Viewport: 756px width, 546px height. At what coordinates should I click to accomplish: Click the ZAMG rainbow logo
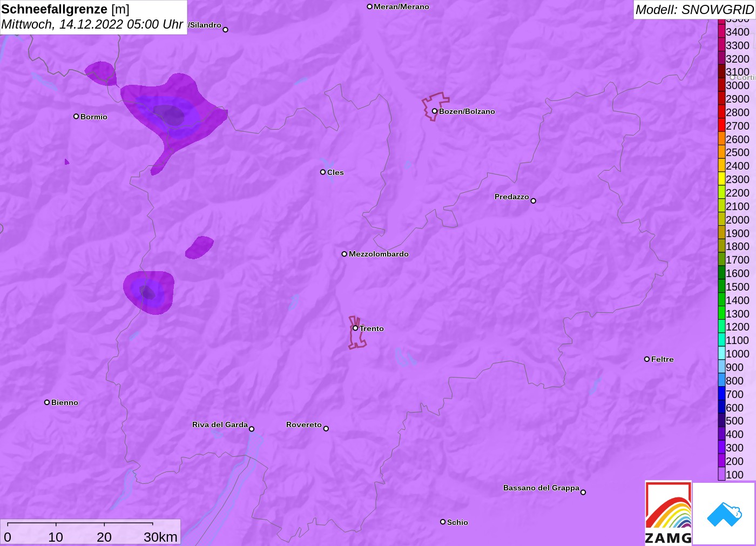coord(669,513)
